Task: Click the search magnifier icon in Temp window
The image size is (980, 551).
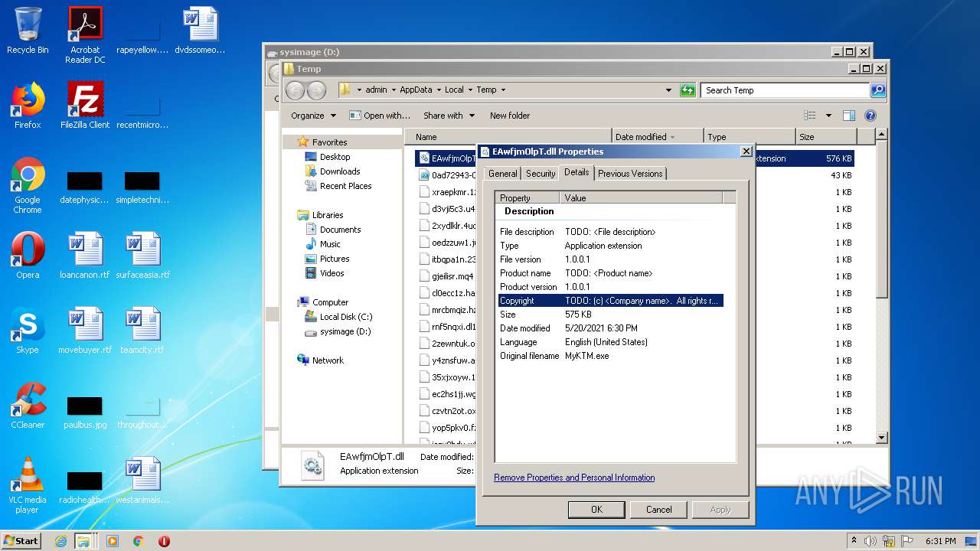Action: [x=878, y=90]
